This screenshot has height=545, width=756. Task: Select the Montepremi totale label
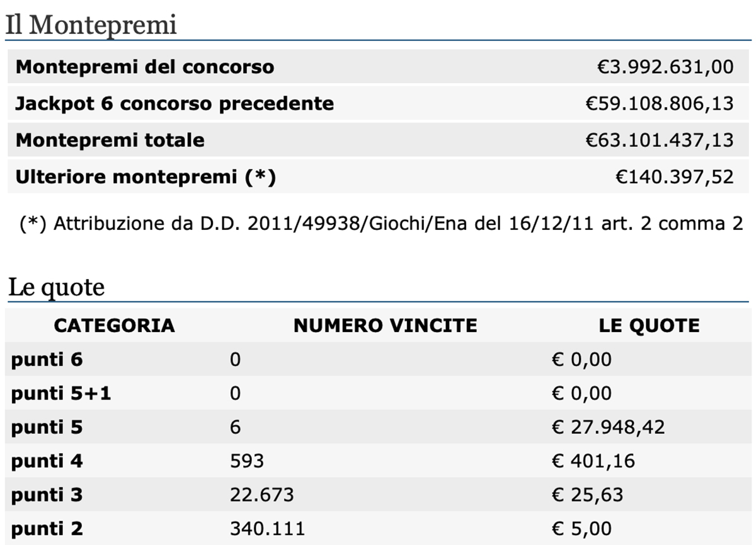(x=110, y=140)
